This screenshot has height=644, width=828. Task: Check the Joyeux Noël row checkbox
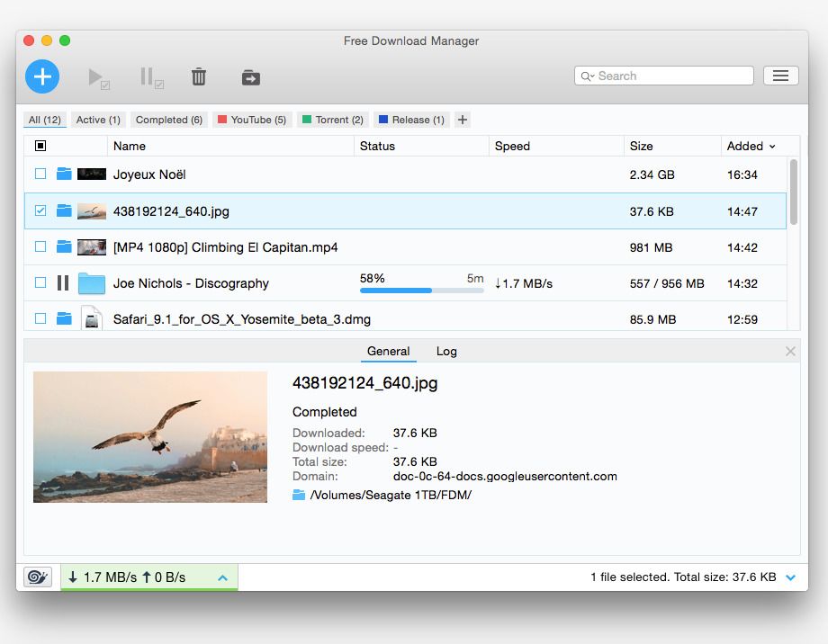point(40,174)
